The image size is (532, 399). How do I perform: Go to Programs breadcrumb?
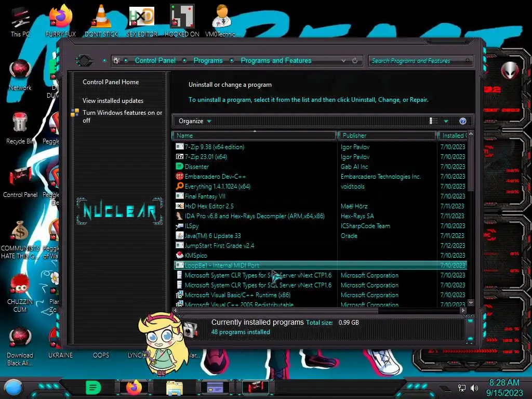pos(208,60)
